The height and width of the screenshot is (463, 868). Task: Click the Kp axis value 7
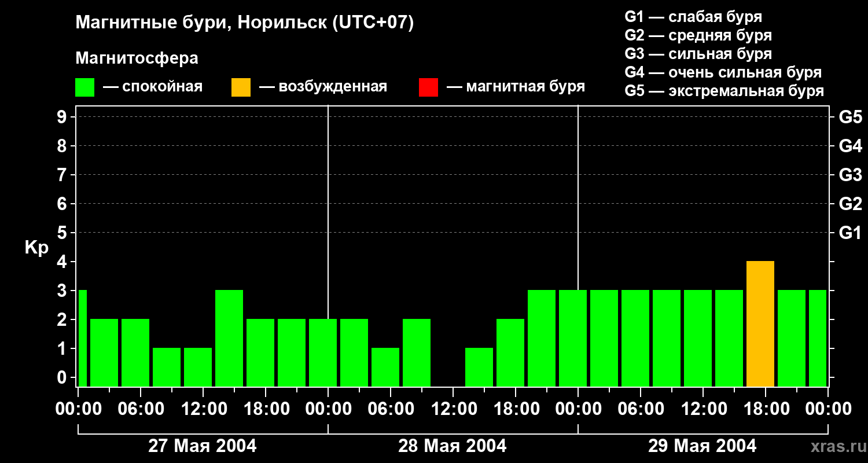[x=63, y=175]
